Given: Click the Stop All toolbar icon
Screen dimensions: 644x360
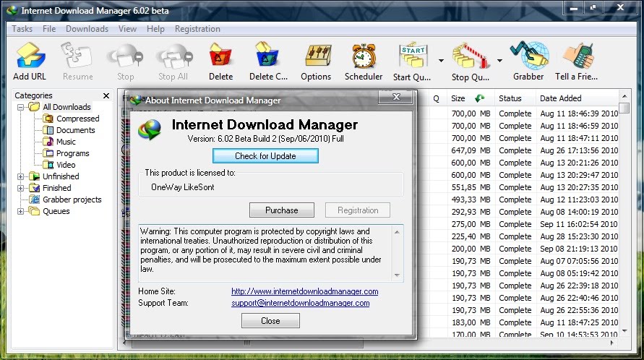Looking at the screenshot, I should point(173,61).
